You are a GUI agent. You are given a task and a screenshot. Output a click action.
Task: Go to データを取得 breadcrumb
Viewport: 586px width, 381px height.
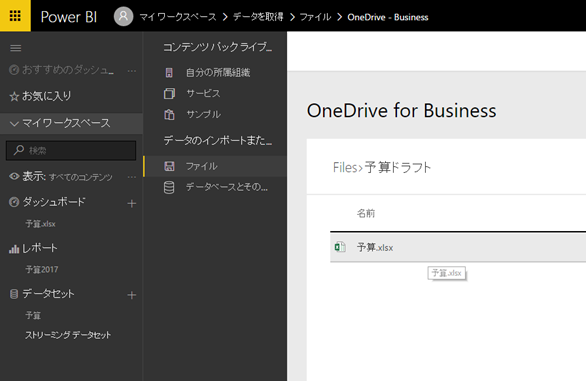pyautogui.click(x=258, y=17)
